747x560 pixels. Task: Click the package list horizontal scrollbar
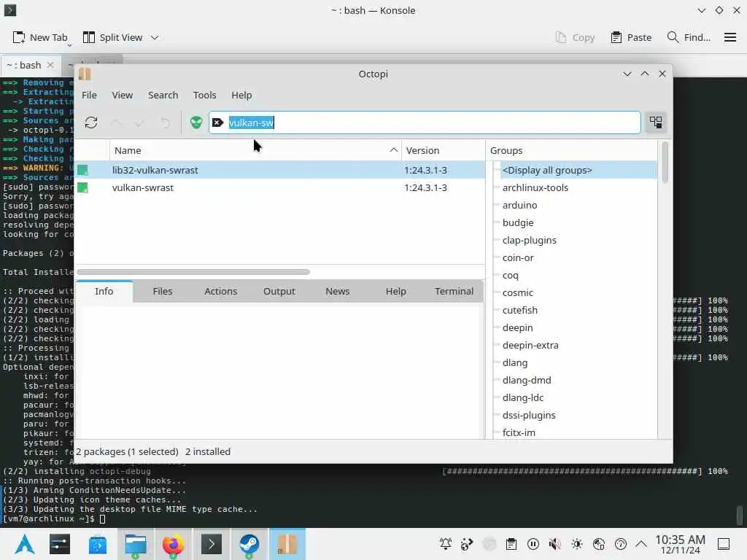point(193,272)
